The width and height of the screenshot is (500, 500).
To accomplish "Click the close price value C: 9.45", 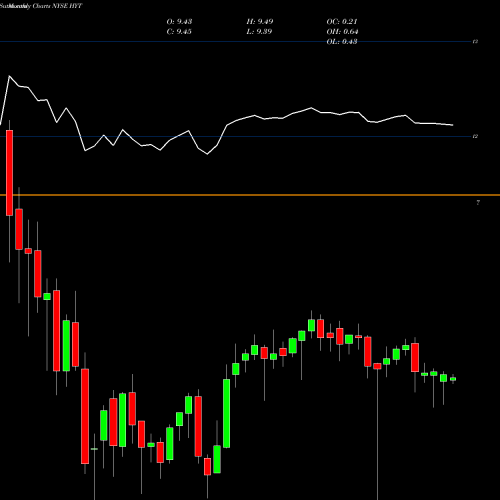I will pos(179,32).
